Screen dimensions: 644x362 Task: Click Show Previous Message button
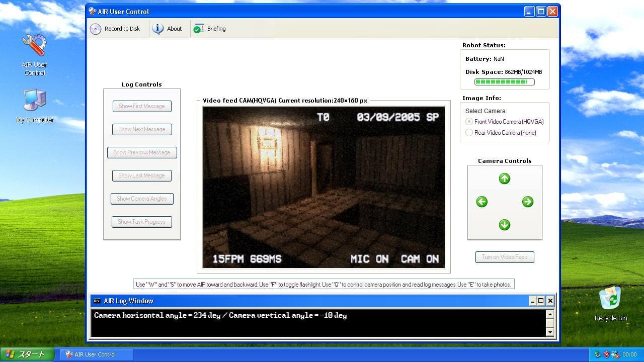[142, 152]
